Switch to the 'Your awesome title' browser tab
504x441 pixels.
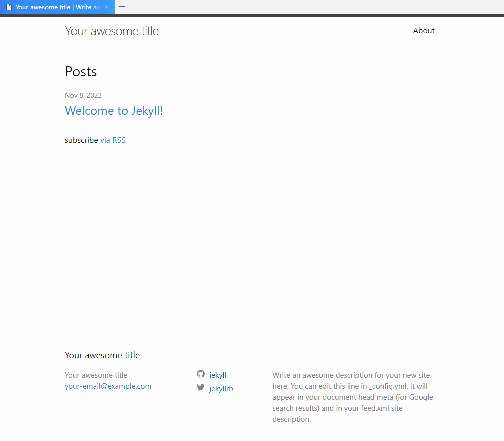click(x=55, y=7)
